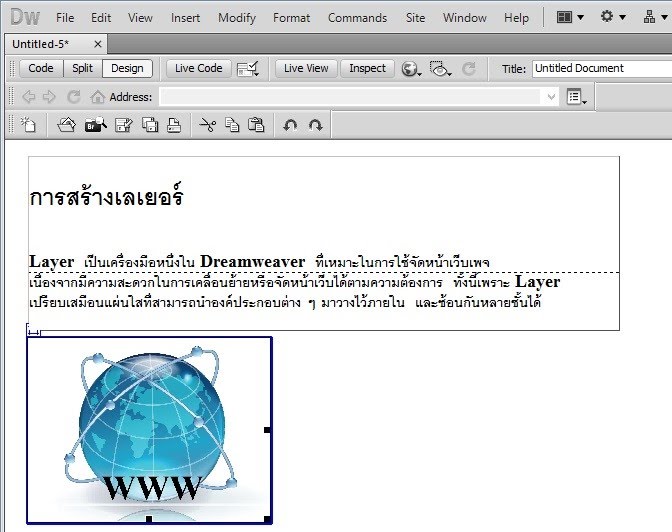Click the heading การสร้างเลเยอร์

(106, 196)
